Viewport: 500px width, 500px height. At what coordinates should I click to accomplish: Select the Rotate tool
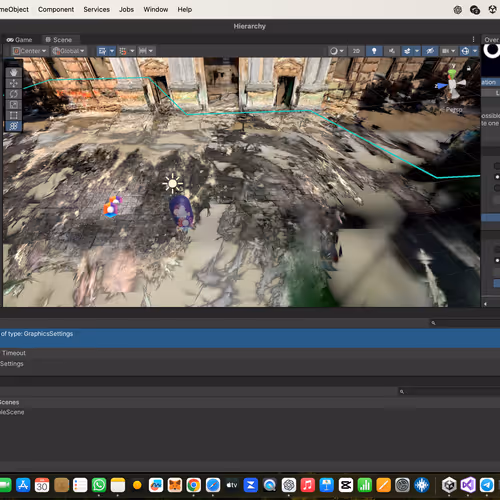point(13,94)
